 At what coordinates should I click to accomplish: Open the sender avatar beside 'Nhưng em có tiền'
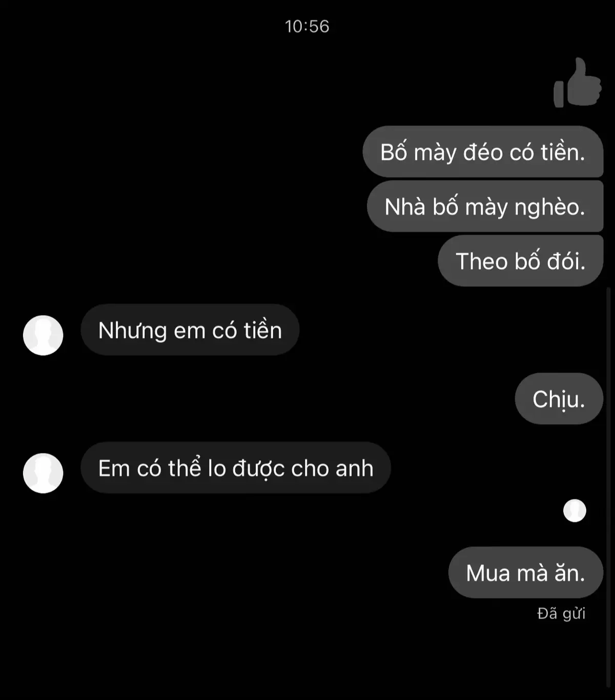[x=43, y=335]
